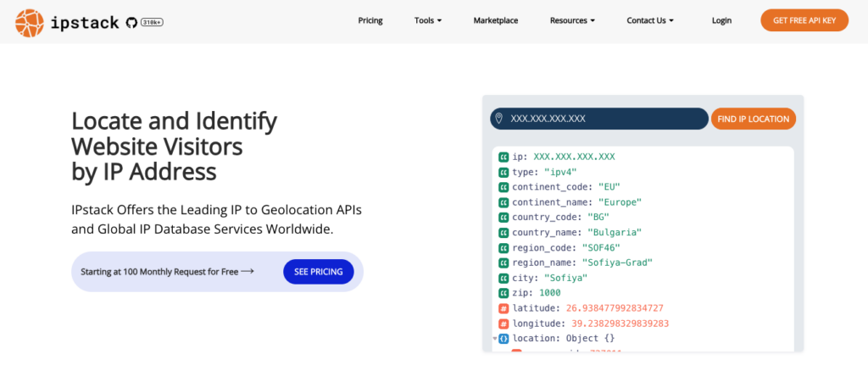868x376 pixels.
Task: Click the Login link
Action: tap(721, 20)
